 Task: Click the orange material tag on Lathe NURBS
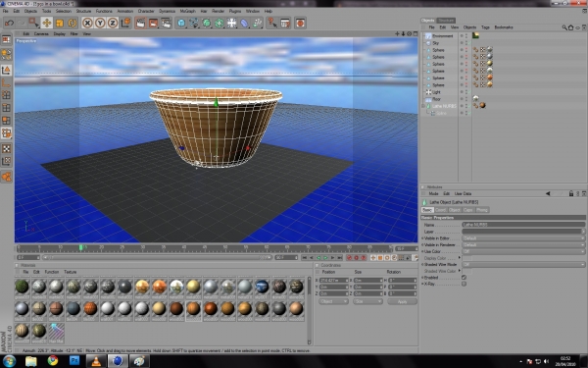coord(482,106)
